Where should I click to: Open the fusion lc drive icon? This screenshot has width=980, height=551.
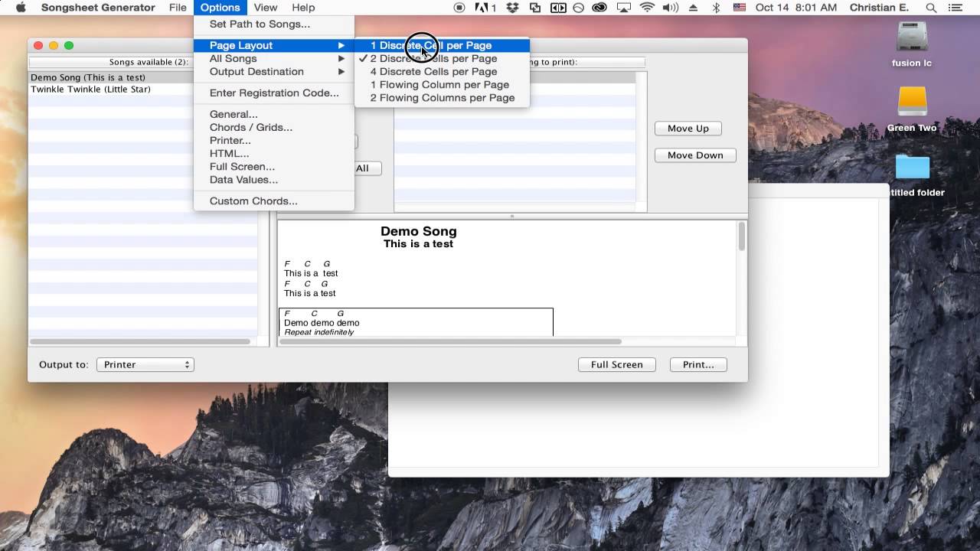[911, 38]
